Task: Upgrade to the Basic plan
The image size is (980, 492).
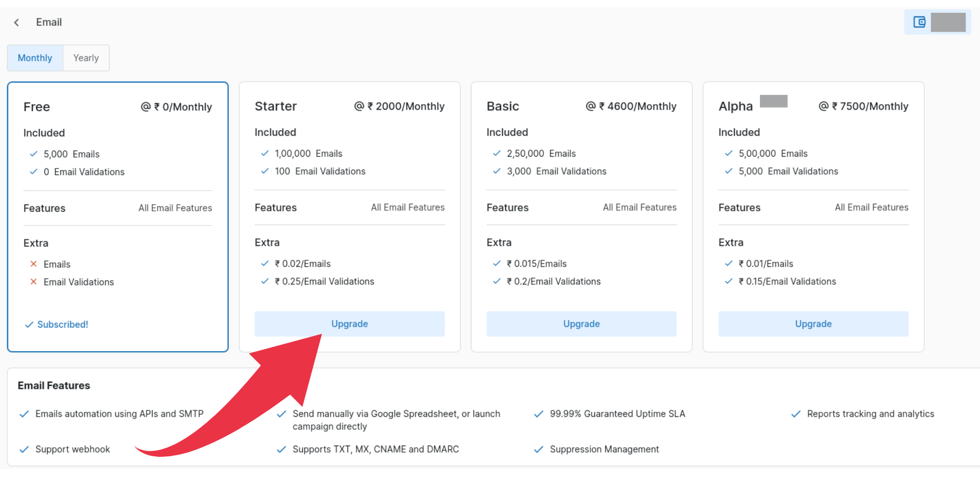Action: click(x=581, y=324)
